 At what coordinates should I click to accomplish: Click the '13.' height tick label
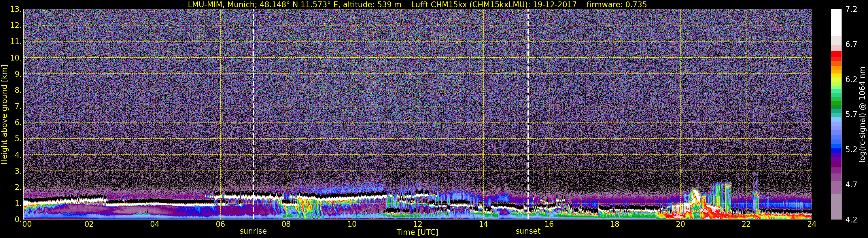(x=16, y=9)
